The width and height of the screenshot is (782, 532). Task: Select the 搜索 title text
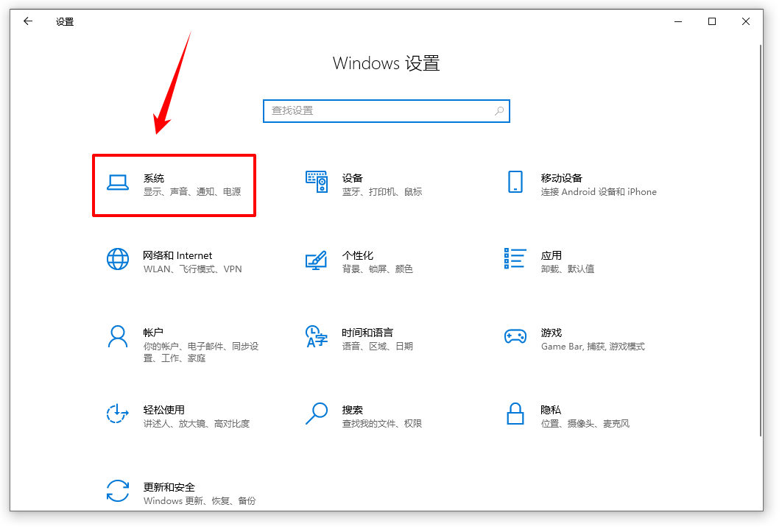tap(352, 410)
